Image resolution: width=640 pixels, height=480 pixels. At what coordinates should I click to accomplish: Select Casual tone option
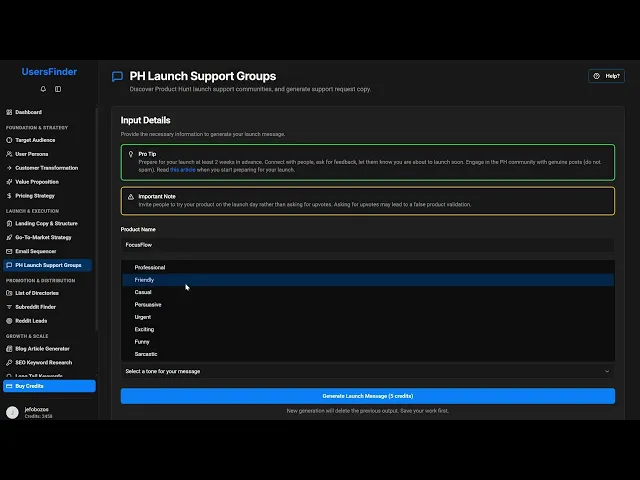(368, 292)
